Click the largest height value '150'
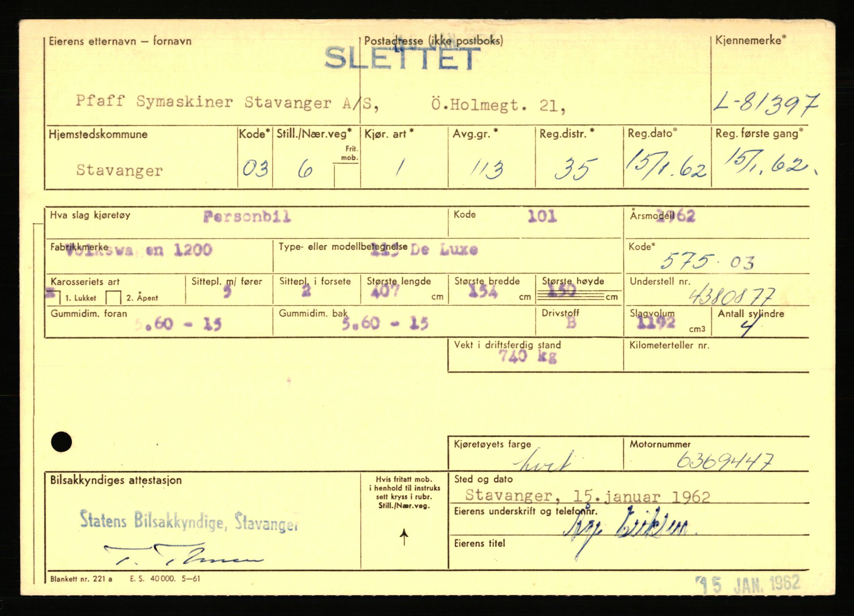The width and height of the screenshot is (854, 616). (562, 290)
